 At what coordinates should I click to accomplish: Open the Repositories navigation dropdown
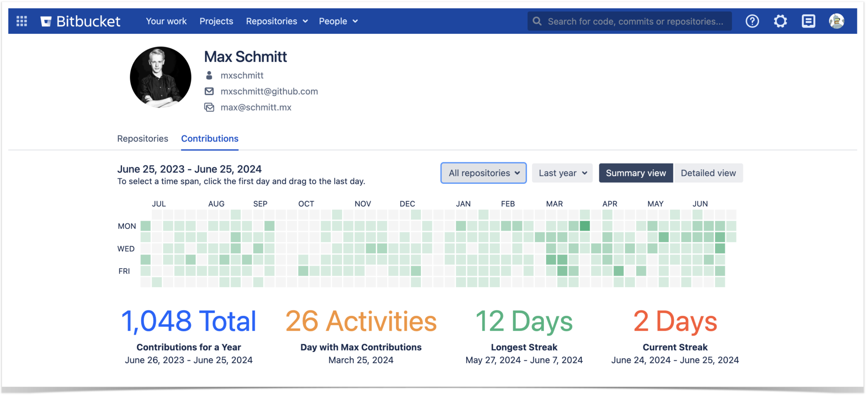276,21
